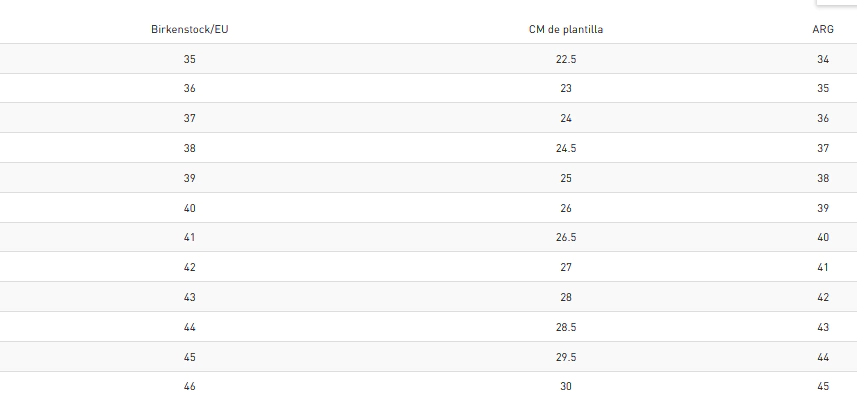Select the 27 cm insole value
The image size is (857, 407).
click(566, 267)
